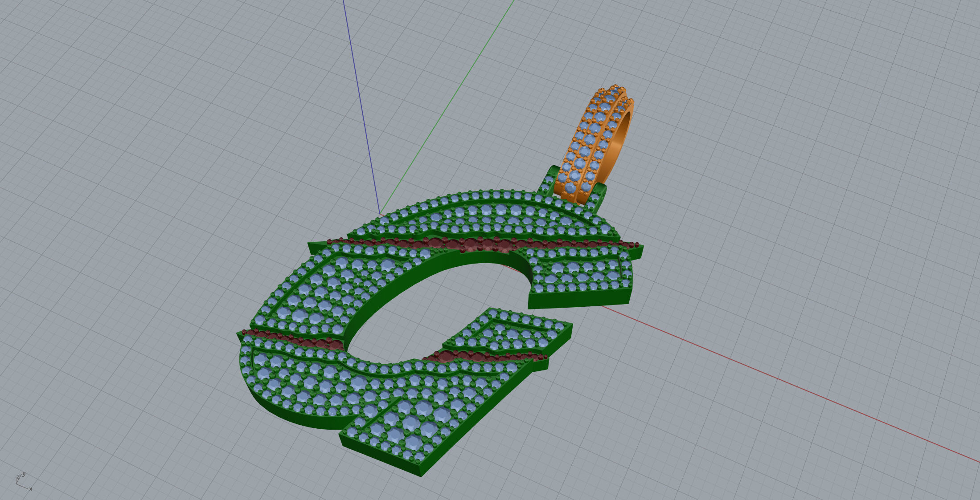This screenshot has width=980, height=500.
Task: Pick the long red gemstone stripe near the bail
Action: coord(484,244)
